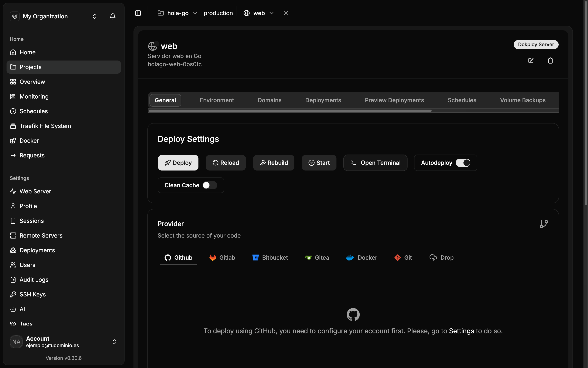Screen dimensions: 588x368
Task: Open Traefik File System
Action: pos(64,126)
